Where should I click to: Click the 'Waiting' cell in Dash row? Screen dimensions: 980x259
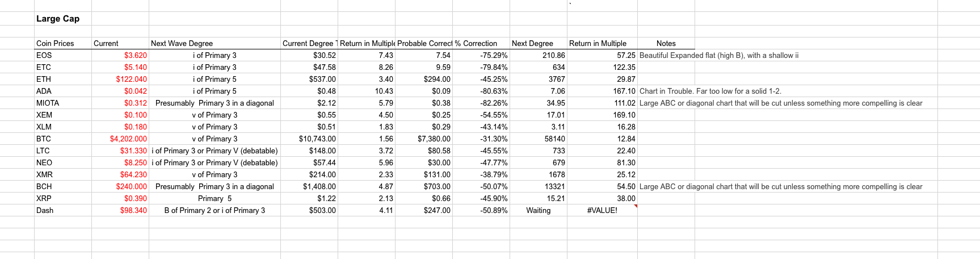(539, 210)
